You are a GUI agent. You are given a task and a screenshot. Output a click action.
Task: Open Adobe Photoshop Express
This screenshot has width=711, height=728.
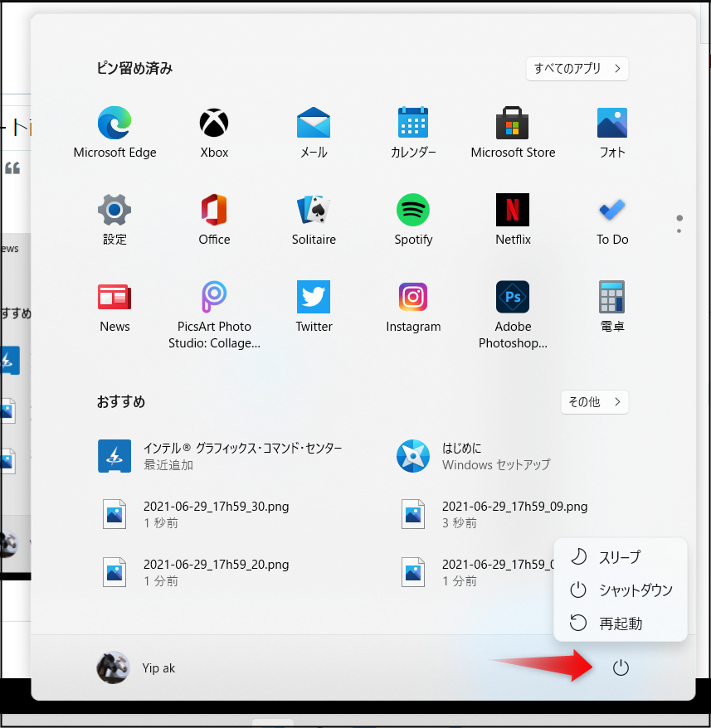click(513, 315)
